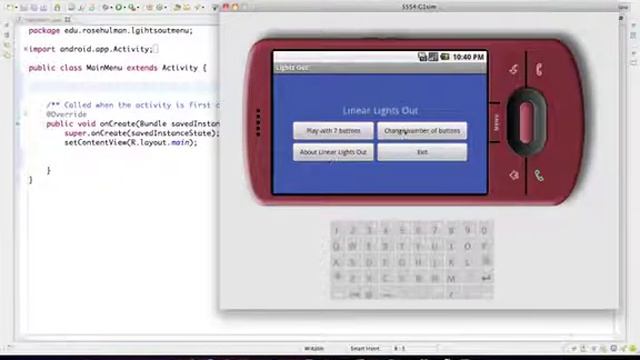Tap the 'Change number of buttons' button

pyautogui.click(x=422, y=131)
